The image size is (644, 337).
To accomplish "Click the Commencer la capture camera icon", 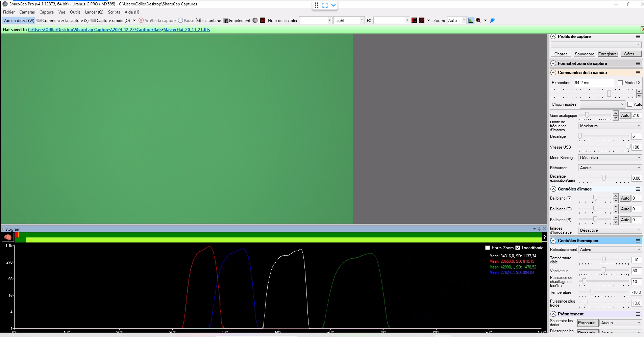I will point(39,21).
